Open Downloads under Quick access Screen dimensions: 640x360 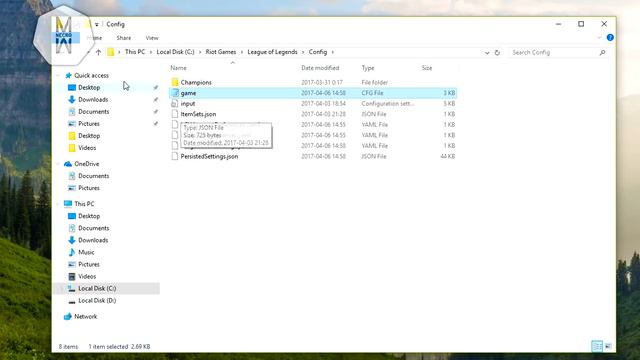click(93, 99)
